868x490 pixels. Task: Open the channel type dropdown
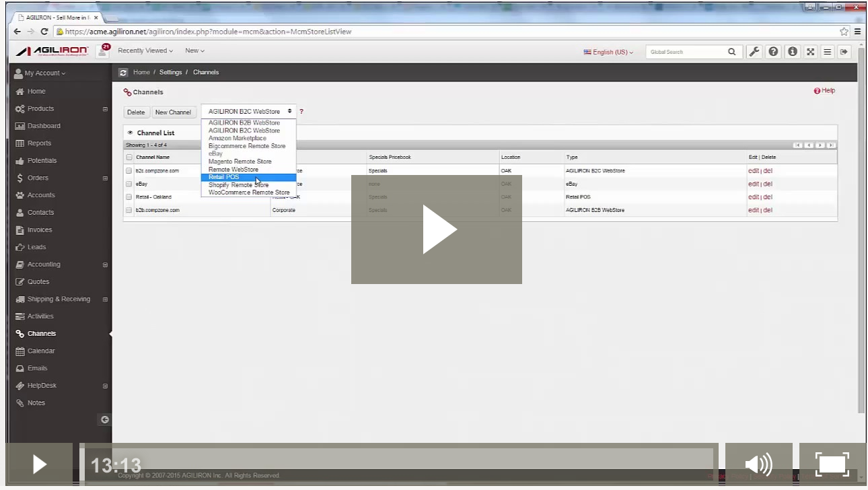click(248, 112)
